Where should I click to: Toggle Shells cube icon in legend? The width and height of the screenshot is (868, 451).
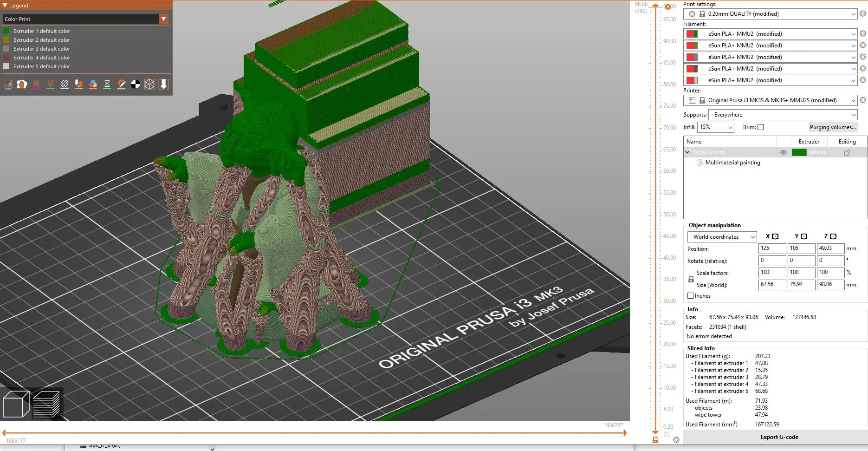(x=149, y=84)
